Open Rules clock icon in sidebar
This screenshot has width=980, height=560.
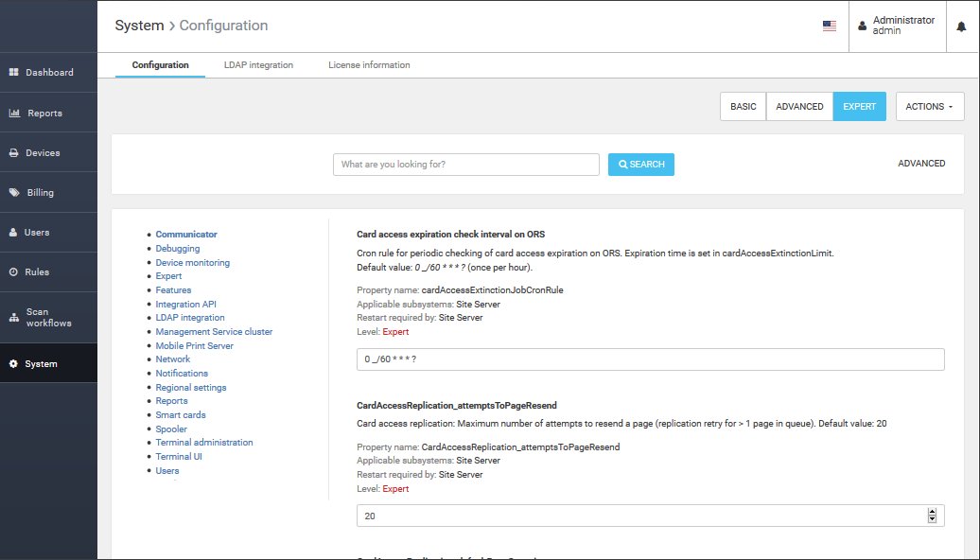[14, 272]
